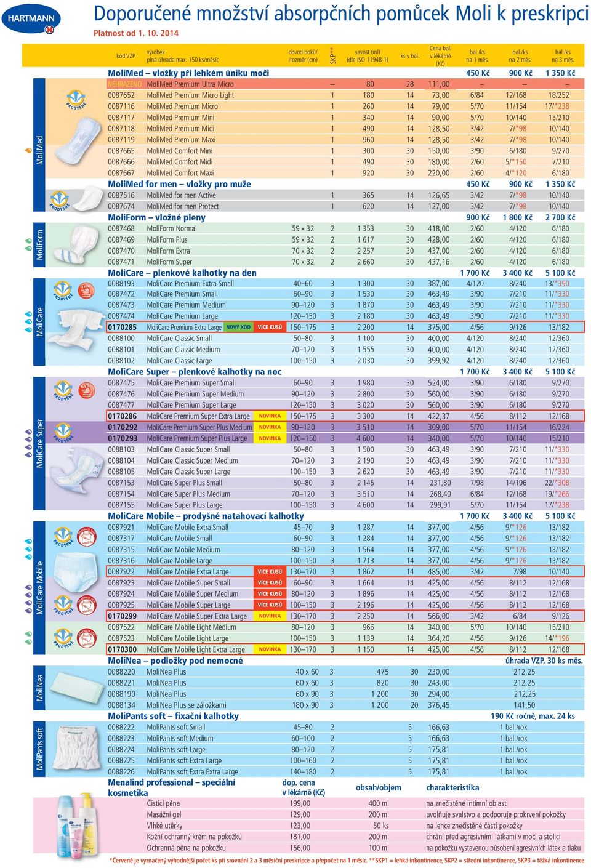Click the NOVINKA badge on Mobile Super Extra Large
Image resolution: width=591 pixels, height=868 pixels.
(x=270, y=616)
